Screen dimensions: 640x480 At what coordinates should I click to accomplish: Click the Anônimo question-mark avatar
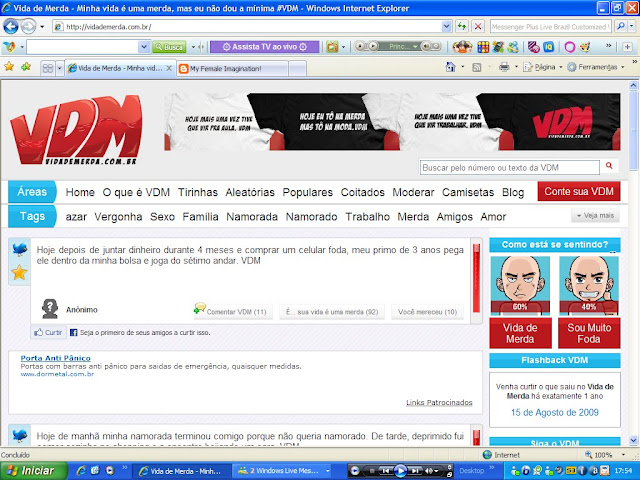[x=50, y=309]
